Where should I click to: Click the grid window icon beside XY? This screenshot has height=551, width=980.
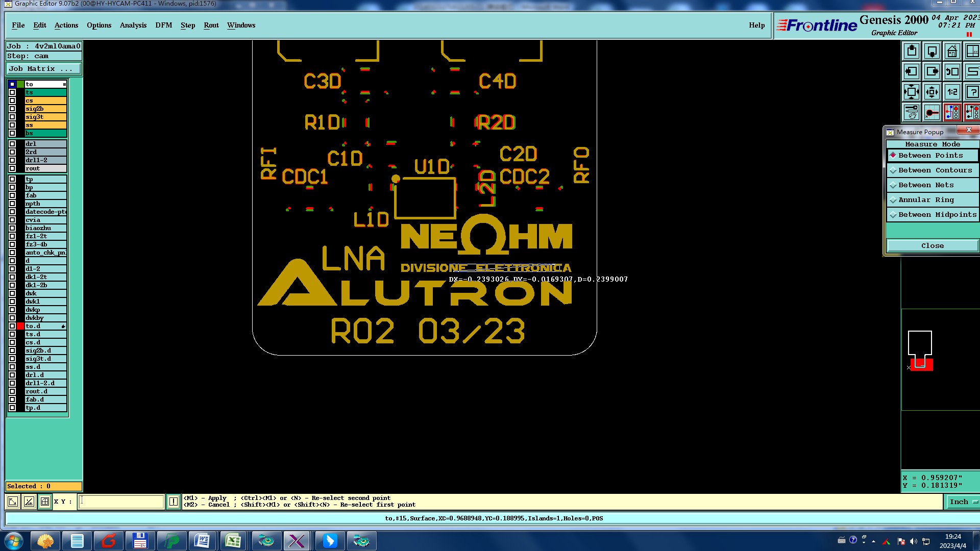tap(45, 502)
